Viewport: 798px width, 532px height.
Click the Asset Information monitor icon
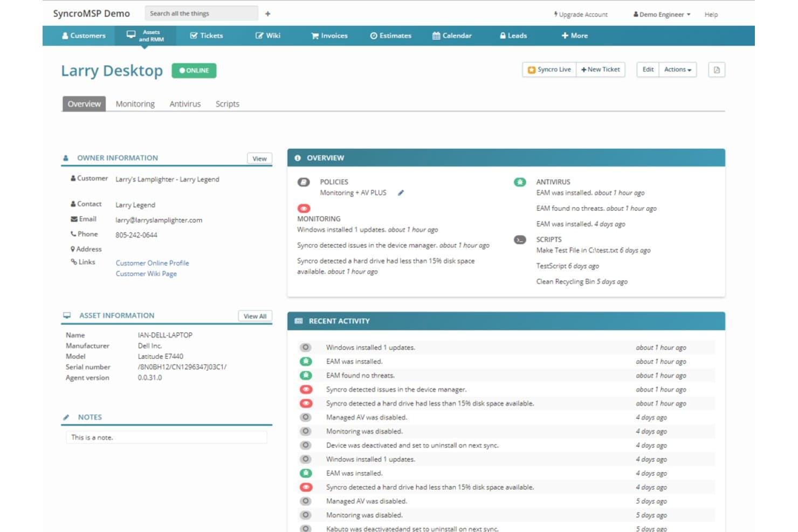coord(67,315)
